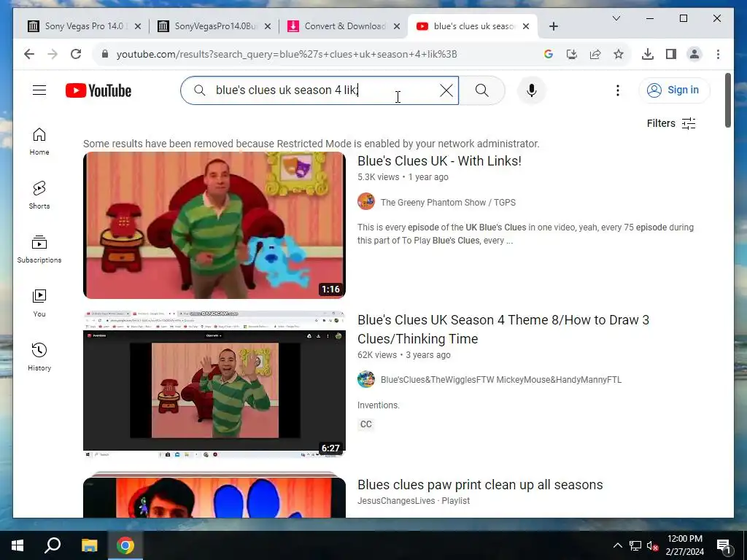This screenshot has height=560, width=747.
Task: Close the SonyVegasPro14.0Bu tab
Action: tap(268, 26)
